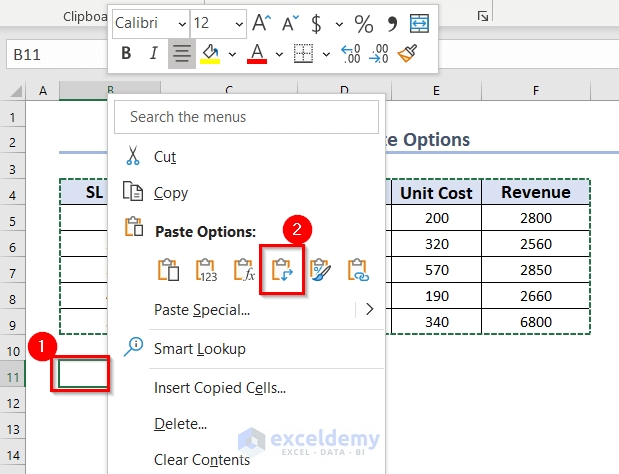
Task: Click Increase Decimal icon
Action: point(351,54)
